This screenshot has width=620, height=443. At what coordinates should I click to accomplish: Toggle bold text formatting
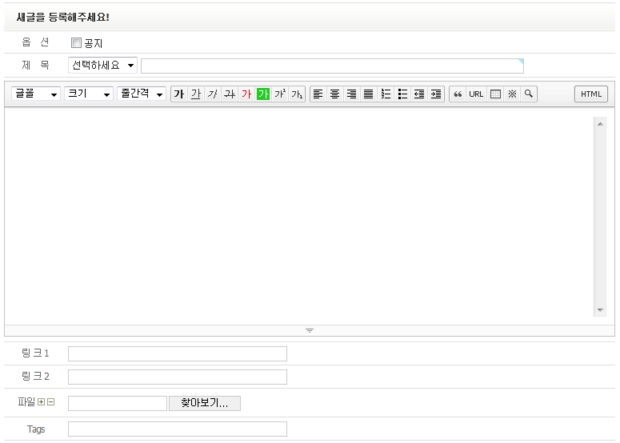179,93
